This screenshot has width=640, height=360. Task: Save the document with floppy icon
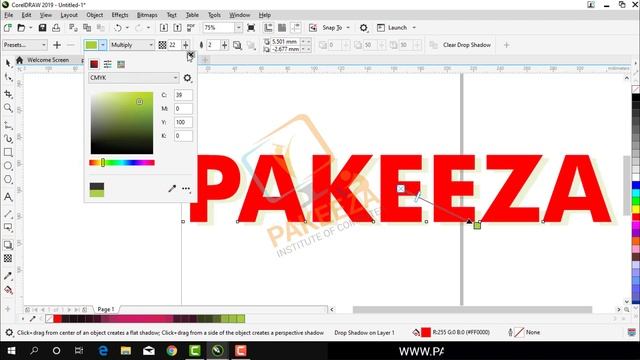(x=42, y=28)
